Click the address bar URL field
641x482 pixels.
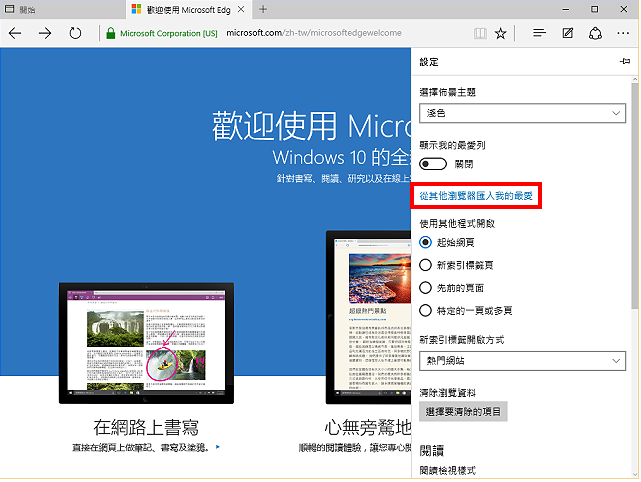pyautogui.click(x=314, y=33)
